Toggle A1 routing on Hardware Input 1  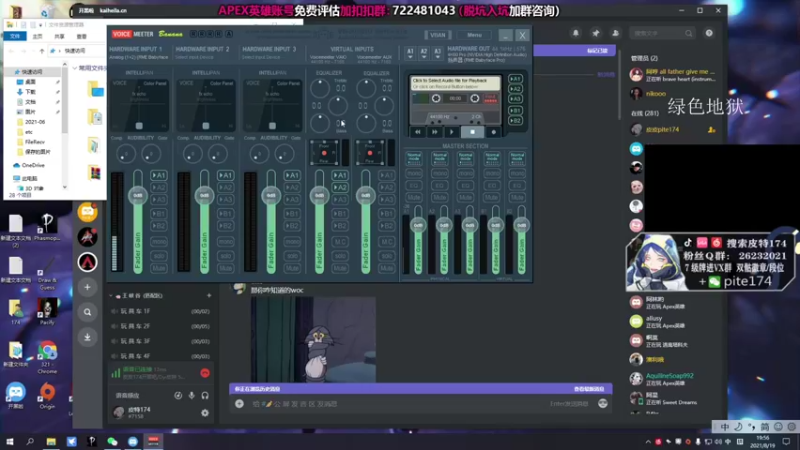click(x=159, y=175)
